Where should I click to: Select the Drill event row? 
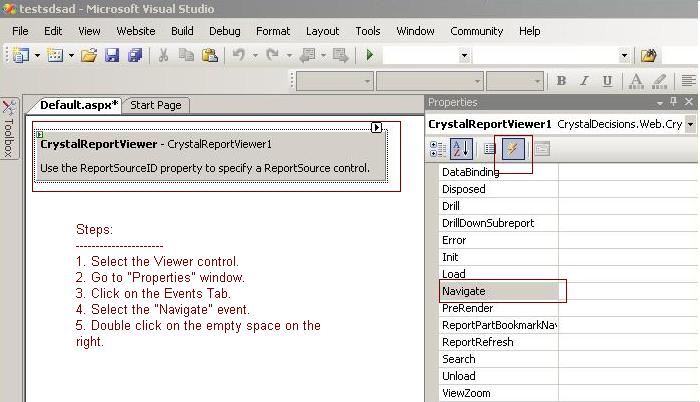click(499, 206)
